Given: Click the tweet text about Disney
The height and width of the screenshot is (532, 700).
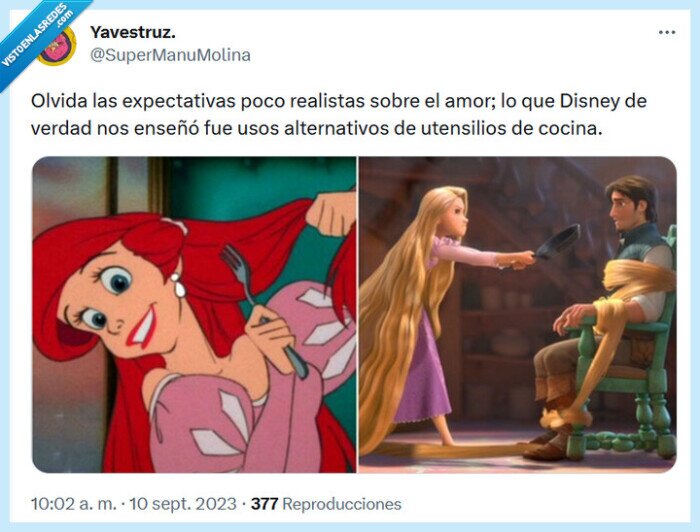Looking at the screenshot, I should (x=338, y=115).
